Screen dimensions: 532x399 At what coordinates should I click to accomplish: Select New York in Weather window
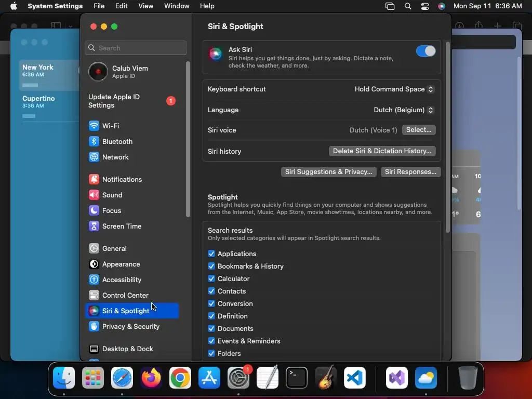49,75
